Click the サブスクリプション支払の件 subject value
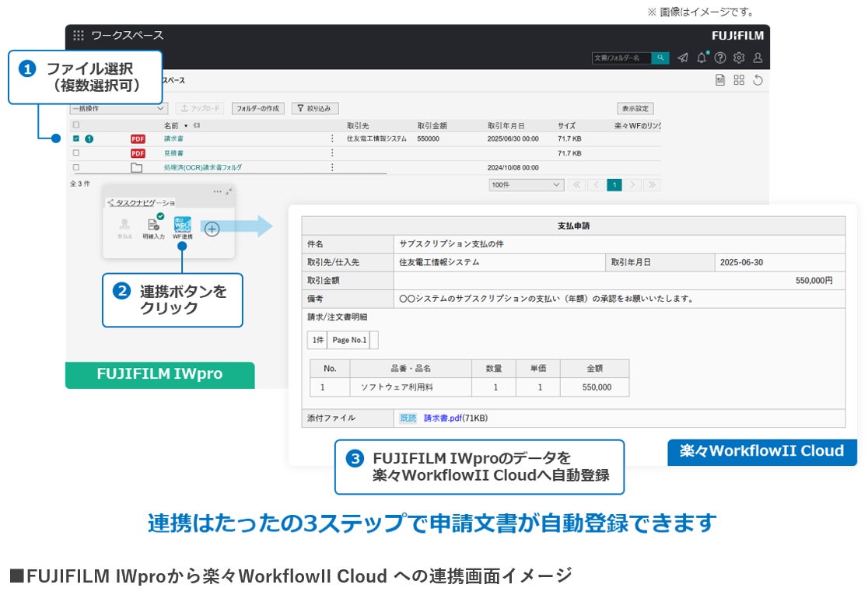 (451, 243)
